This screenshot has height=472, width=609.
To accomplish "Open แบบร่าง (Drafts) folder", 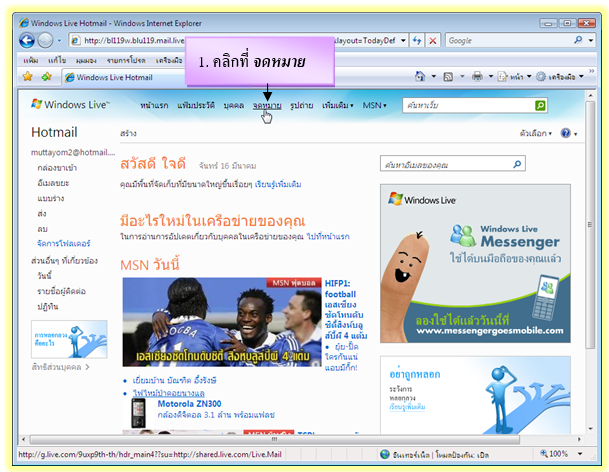I will point(50,199).
